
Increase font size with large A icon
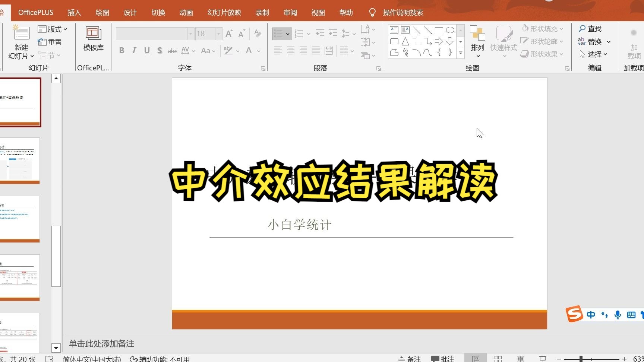pyautogui.click(x=229, y=34)
